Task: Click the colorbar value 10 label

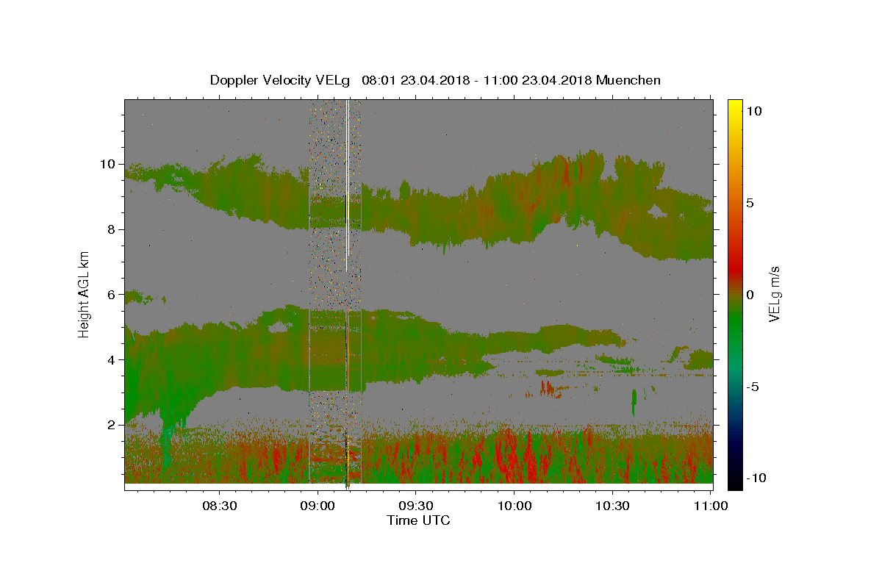Action: [753, 110]
